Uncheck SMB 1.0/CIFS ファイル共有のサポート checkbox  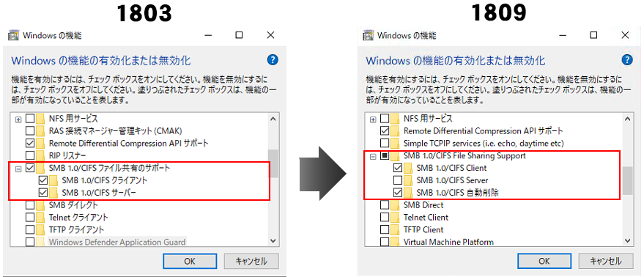point(30,168)
